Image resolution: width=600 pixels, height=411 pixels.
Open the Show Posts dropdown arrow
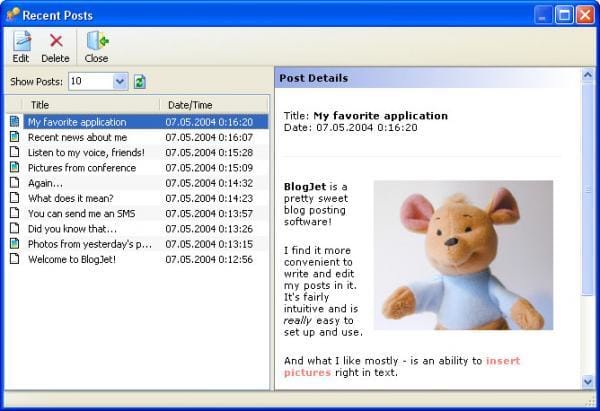[x=120, y=82]
